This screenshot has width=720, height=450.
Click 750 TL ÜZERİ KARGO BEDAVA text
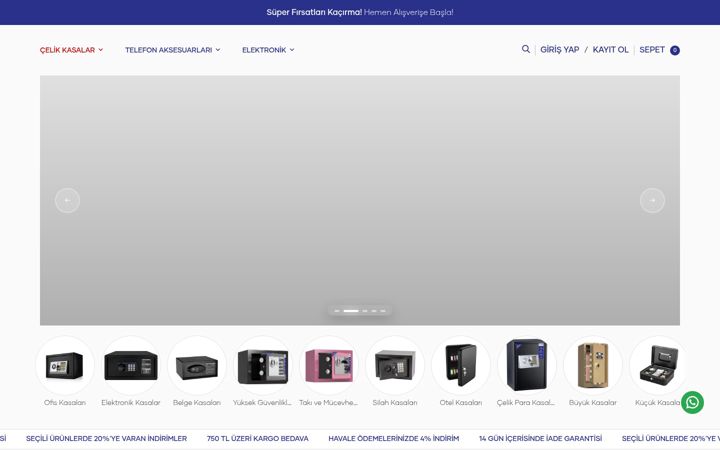pyautogui.click(x=258, y=439)
